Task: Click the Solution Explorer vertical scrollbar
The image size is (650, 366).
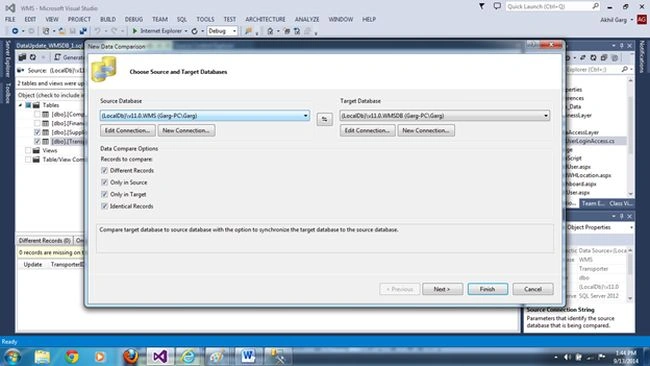Action: [631, 137]
